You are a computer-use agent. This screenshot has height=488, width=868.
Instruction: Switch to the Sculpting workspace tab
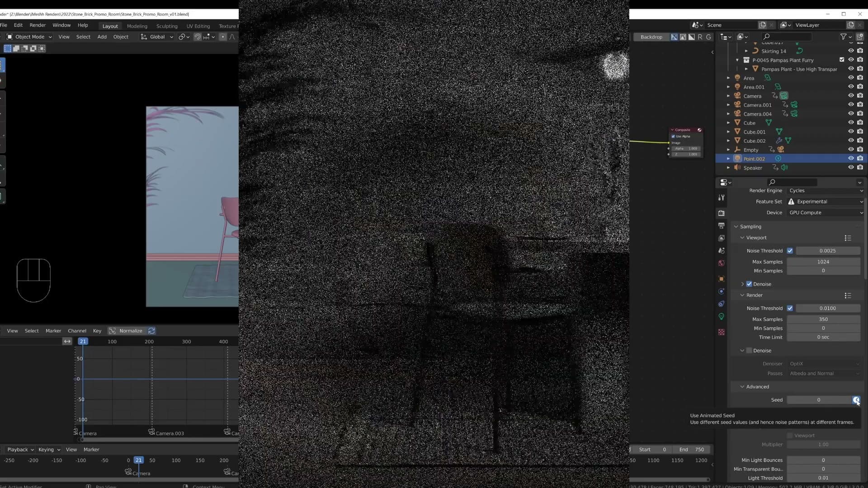[x=167, y=26]
